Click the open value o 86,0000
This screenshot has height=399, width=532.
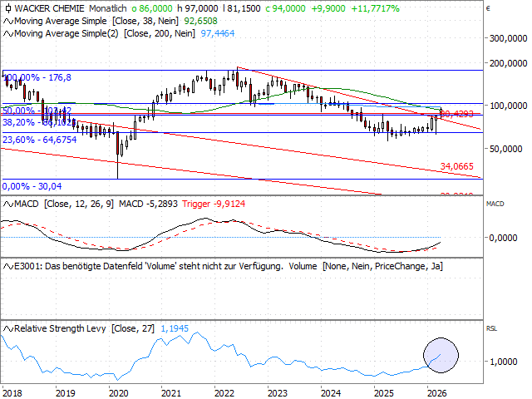coord(152,8)
